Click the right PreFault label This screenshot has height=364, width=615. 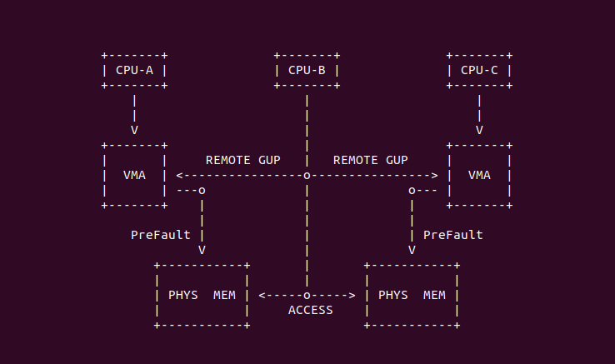[452, 235]
